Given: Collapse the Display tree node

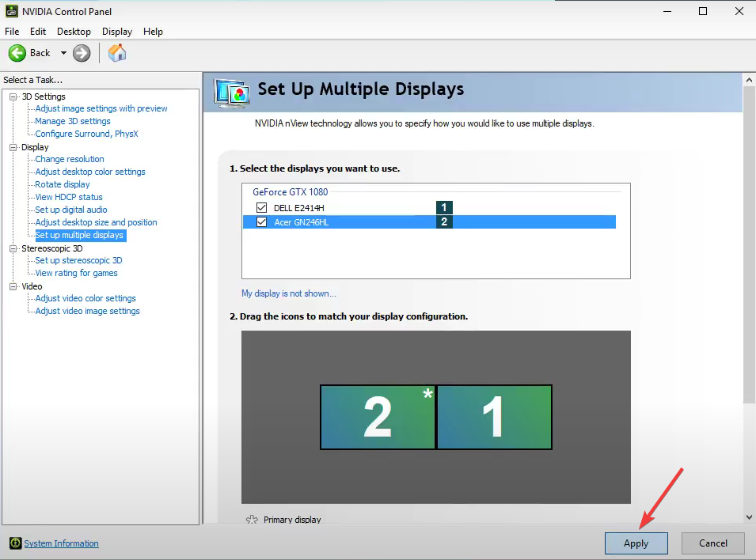Looking at the screenshot, I should [13, 147].
